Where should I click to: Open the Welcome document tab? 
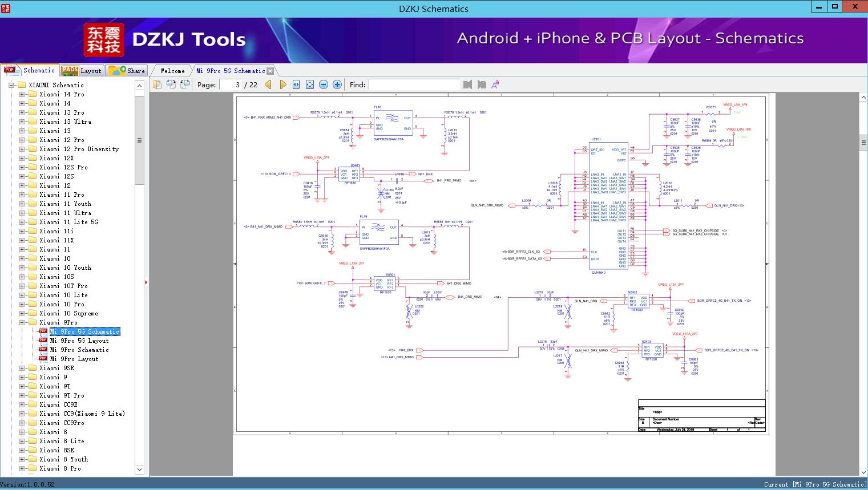(172, 71)
